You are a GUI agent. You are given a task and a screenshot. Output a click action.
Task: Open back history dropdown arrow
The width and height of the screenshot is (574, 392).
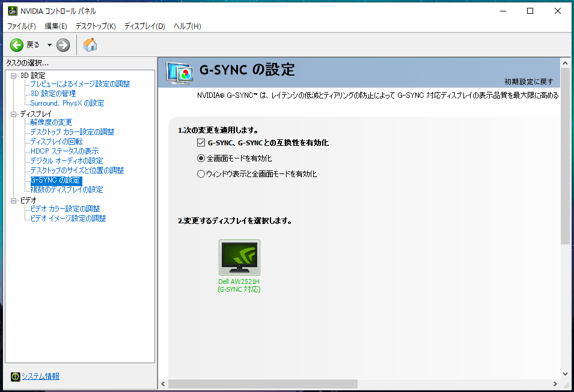49,45
